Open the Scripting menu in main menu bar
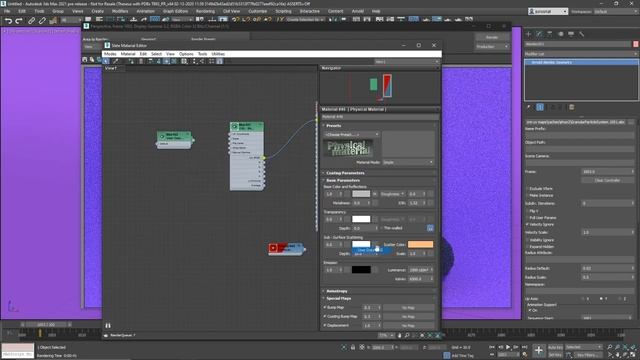 [283, 11]
